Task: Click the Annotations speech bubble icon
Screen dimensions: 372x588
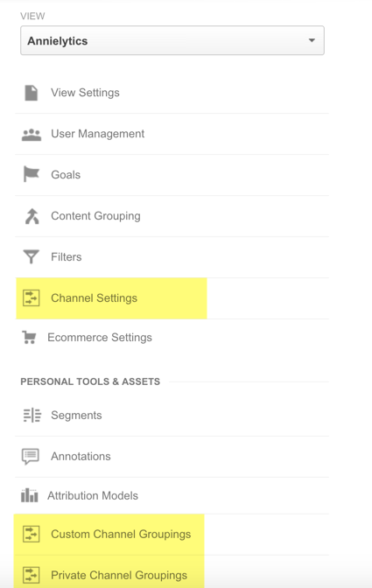Action: coord(31,457)
